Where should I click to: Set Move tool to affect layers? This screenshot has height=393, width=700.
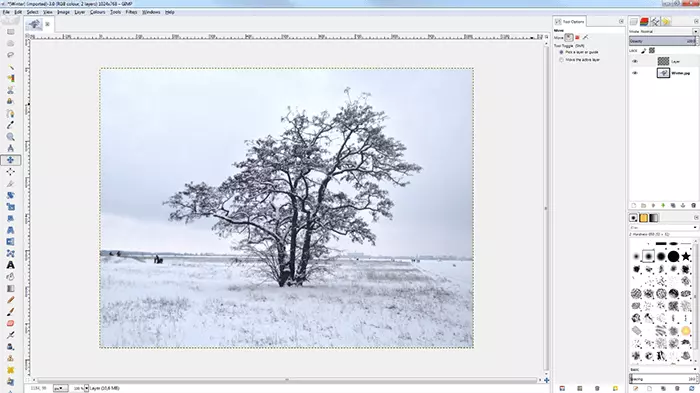[569, 38]
